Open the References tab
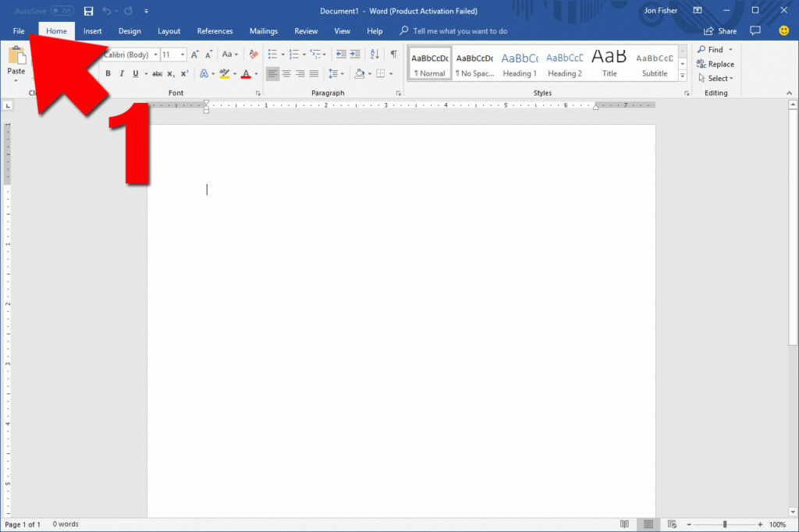The height and width of the screenshot is (532, 799). pyautogui.click(x=215, y=30)
